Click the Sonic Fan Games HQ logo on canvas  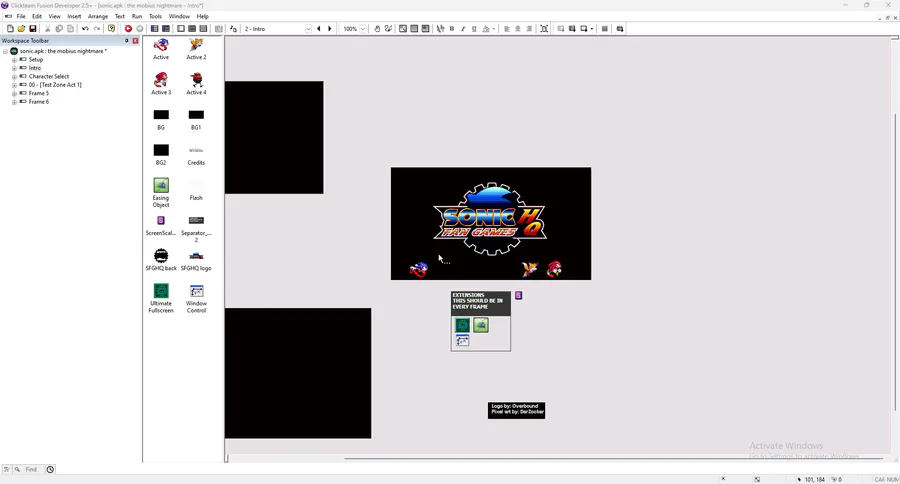coord(490,219)
